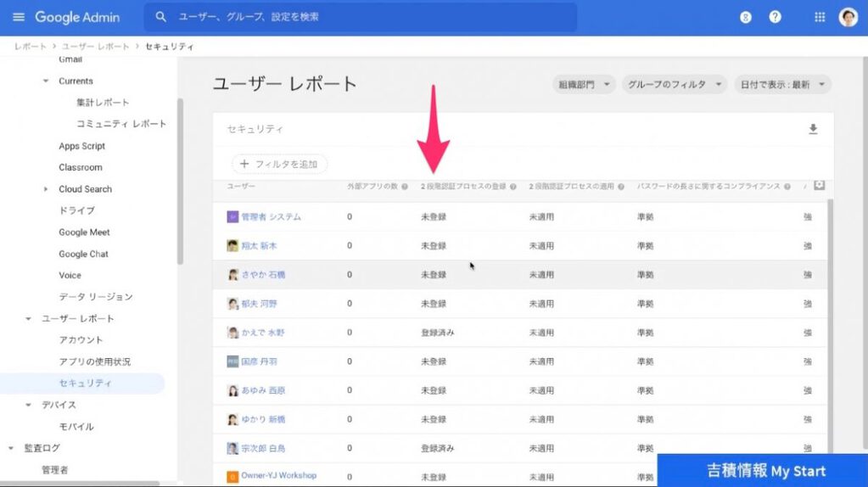Open the グループのフィルタ dropdown
This screenshot has width=868, height=487.
point(675,85)
